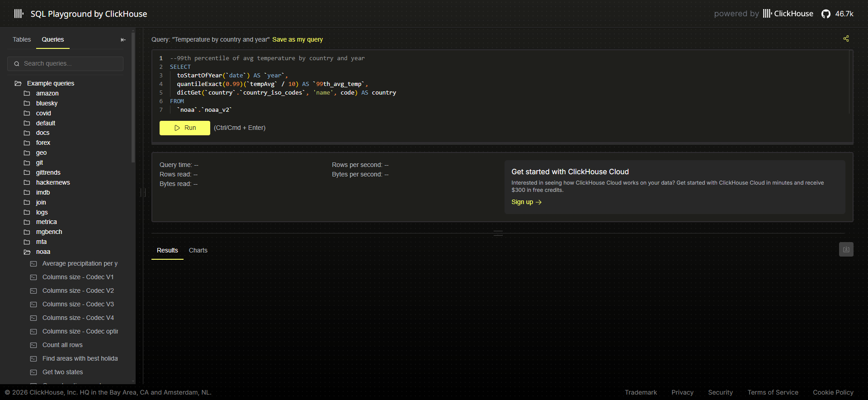Screen dimensions: 868x400
Task: Open Find areas with best holiday query
Action: coord(80,358)
